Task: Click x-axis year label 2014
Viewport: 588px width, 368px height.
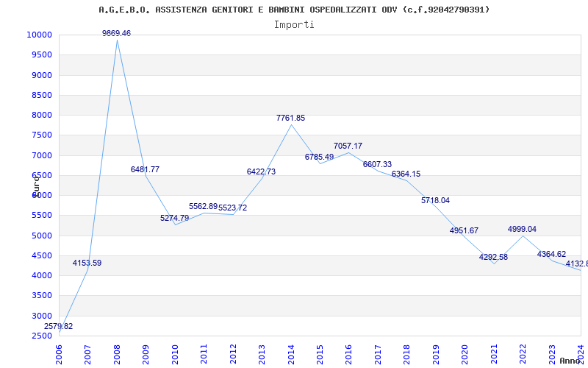Action: coord(290,355)
